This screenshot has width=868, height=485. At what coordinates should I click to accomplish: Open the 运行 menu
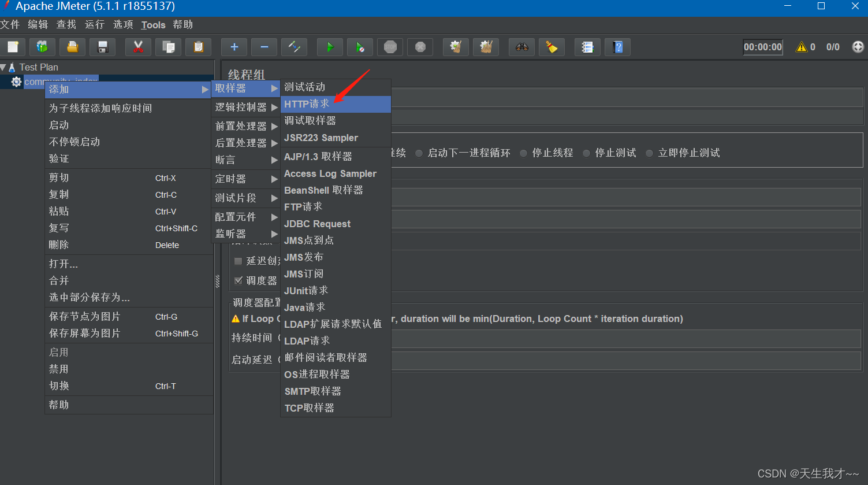[95, 24]
